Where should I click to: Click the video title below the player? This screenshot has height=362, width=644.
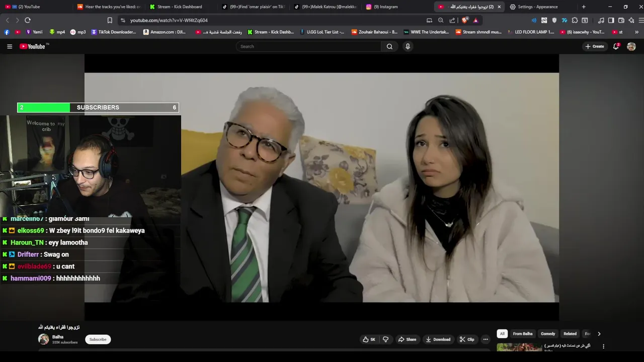coord(59,327)
